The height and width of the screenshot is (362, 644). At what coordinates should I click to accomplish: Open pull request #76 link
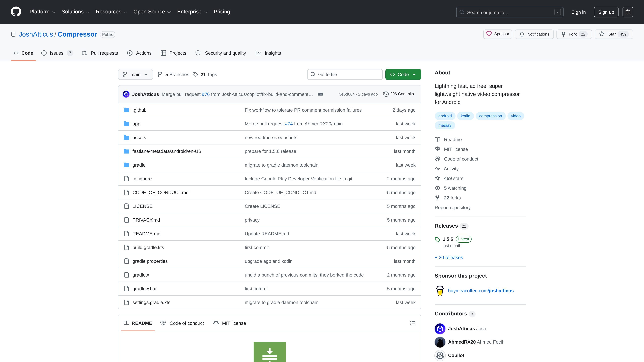coord(205,94)
